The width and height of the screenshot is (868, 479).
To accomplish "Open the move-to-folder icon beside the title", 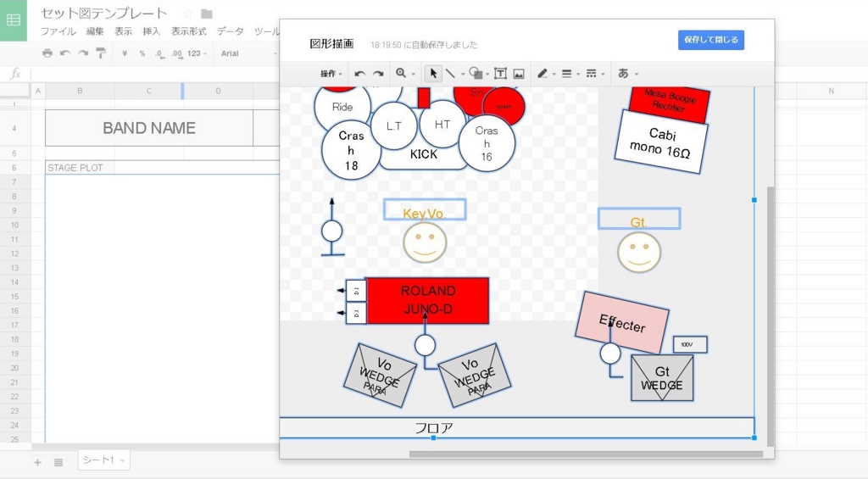I will (x=207, y=14).
